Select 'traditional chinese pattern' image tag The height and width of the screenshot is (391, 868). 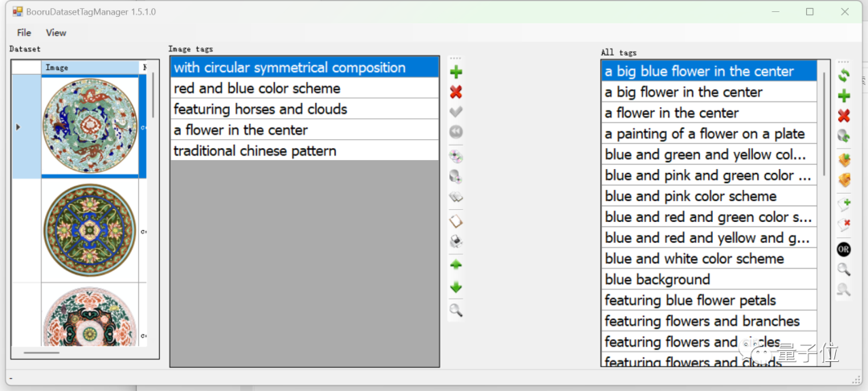point(255,151)
